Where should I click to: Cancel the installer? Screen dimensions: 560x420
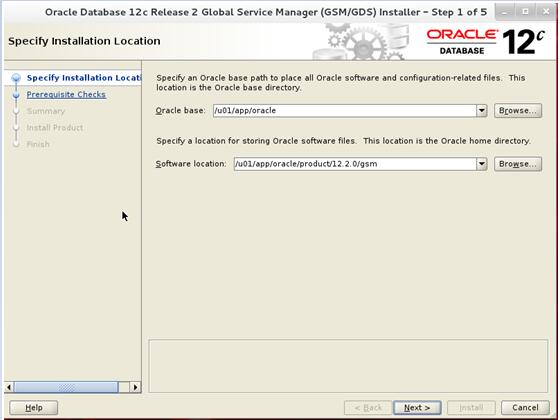pyautogui.click(x=525, y=408)
